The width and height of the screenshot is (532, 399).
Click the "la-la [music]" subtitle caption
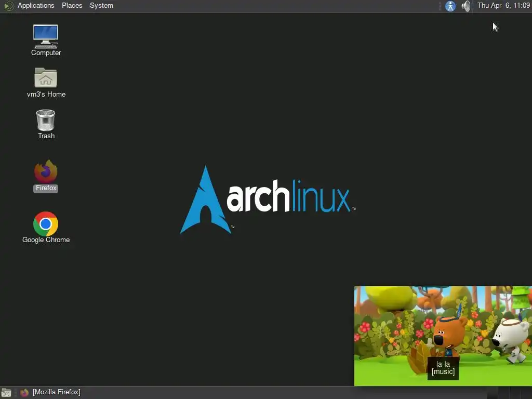[443, 368]
